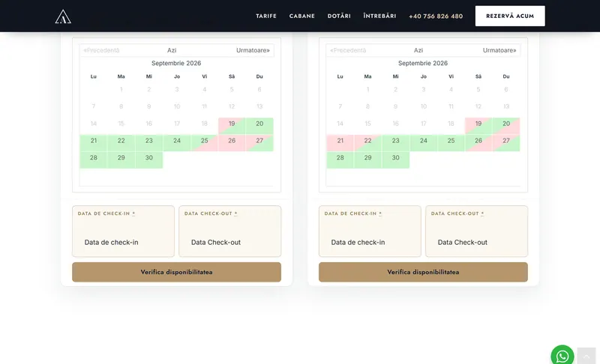The image size is (600, 364).
Task: Open the Dotări menu item
Action: (x=339, y=16)
